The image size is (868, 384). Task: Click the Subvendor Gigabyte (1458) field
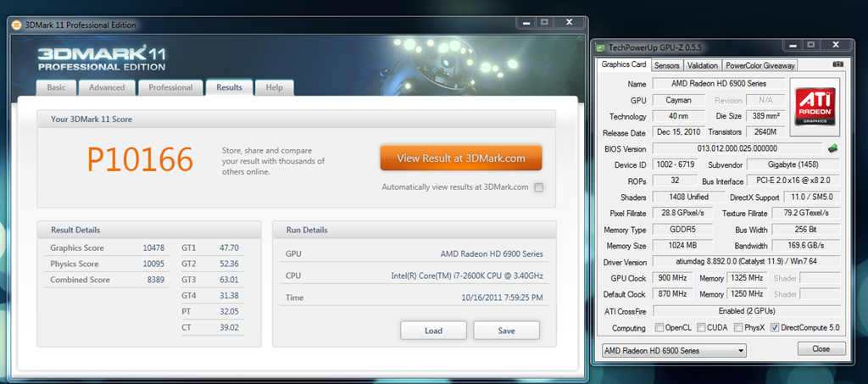click(x=793, y=164)
